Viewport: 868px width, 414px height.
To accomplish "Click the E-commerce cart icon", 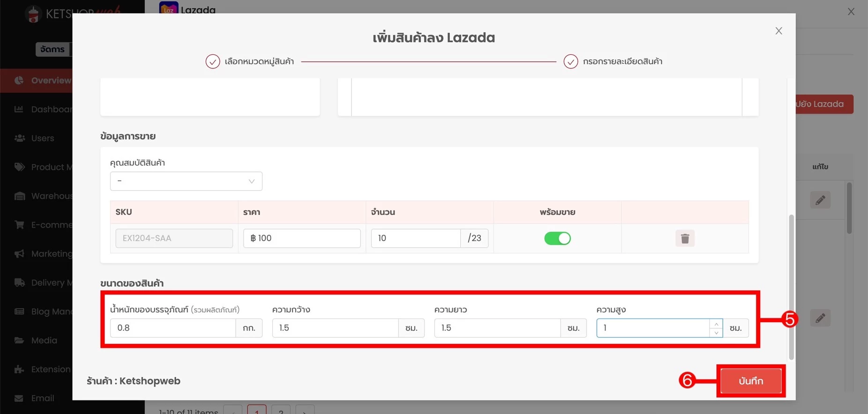I will tap(19, 225).
